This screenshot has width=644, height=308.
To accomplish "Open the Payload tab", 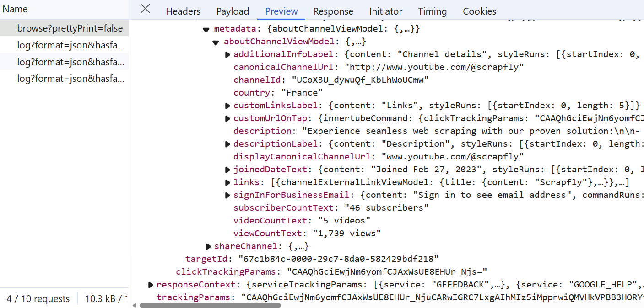I will click(233, 11).
